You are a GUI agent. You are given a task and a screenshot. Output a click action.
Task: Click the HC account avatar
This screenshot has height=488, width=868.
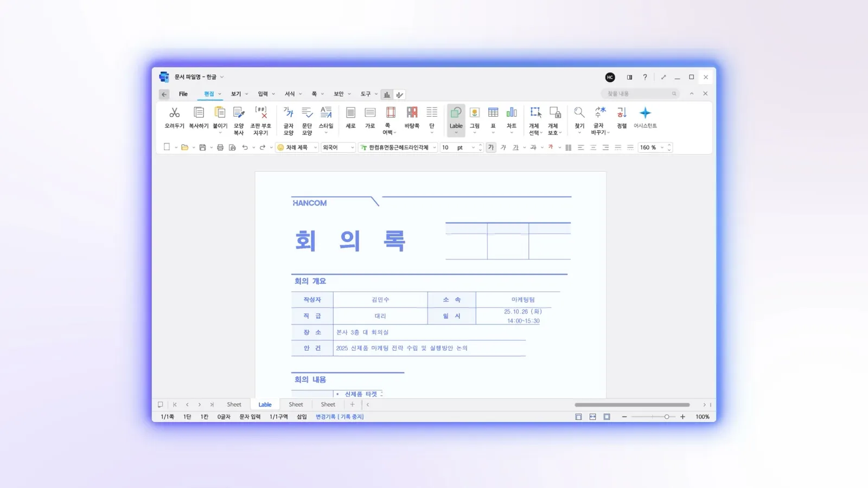[x=610, y=77]
